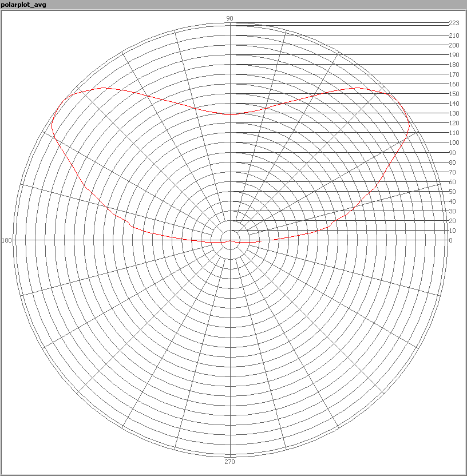Viewport: 467px width, 476px height.
Task: Pick the 30 radial scale label
Action: coord(452,211)
